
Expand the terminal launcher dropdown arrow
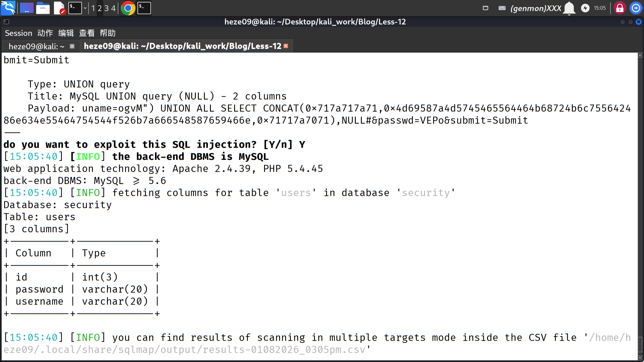[x=85, y=8]
